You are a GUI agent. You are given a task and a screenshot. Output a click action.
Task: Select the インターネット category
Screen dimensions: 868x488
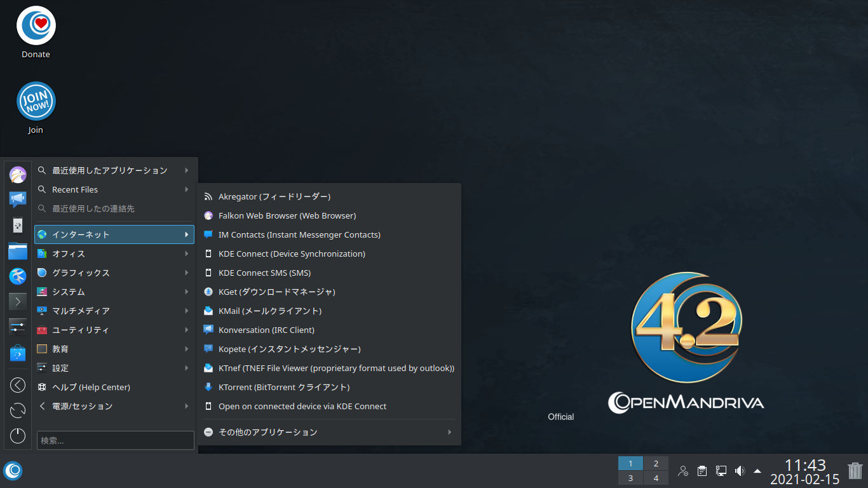point(114,234)
